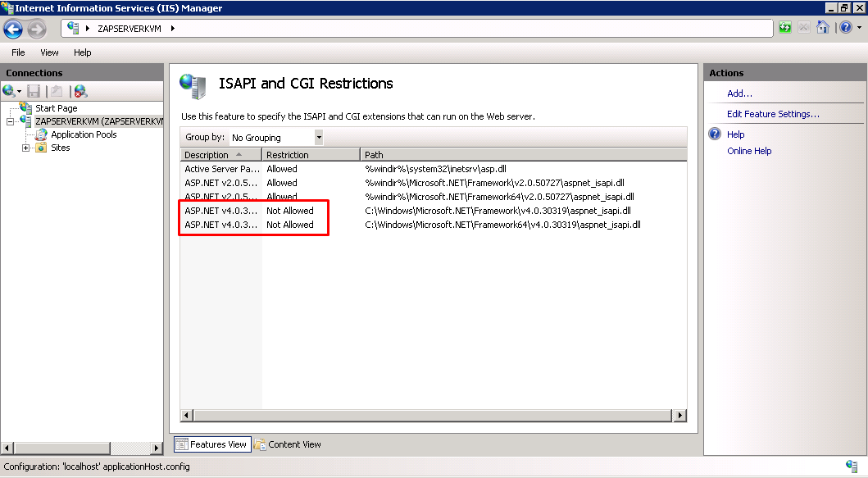Open the View menu

pyautogui.click(x=49, y=52)
